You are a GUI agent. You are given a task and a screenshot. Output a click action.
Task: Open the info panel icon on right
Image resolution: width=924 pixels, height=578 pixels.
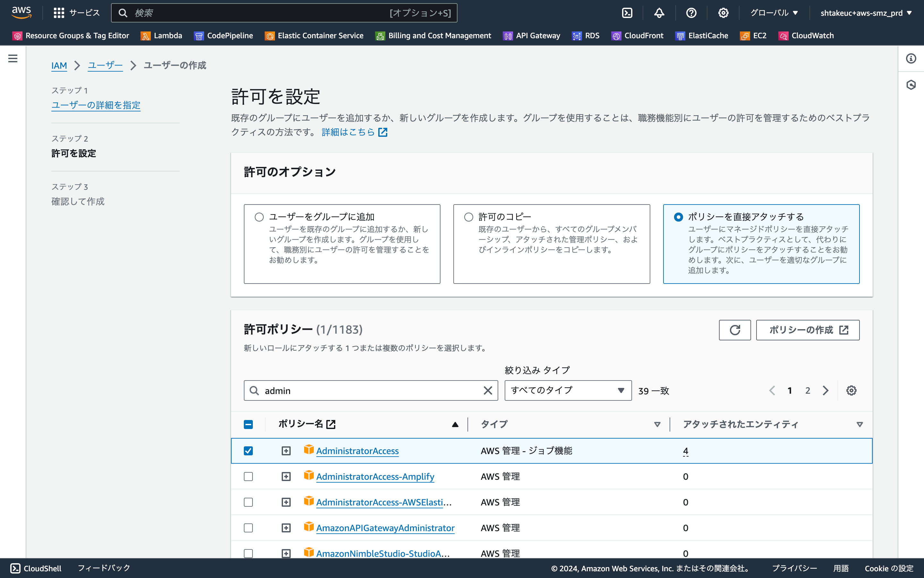pos(911,58)
